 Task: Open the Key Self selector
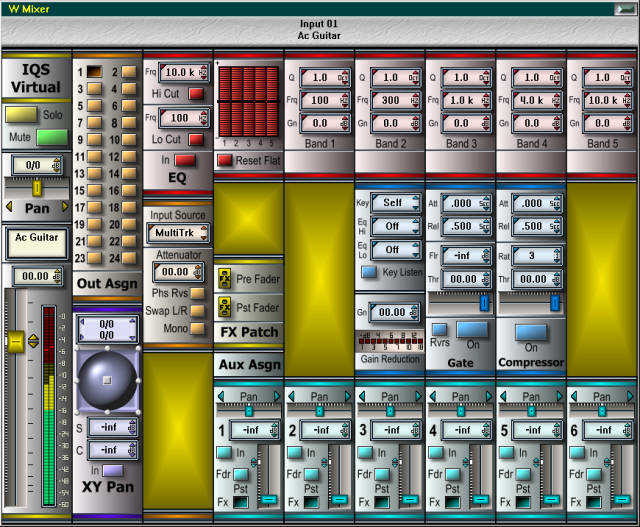pos(393,203)
